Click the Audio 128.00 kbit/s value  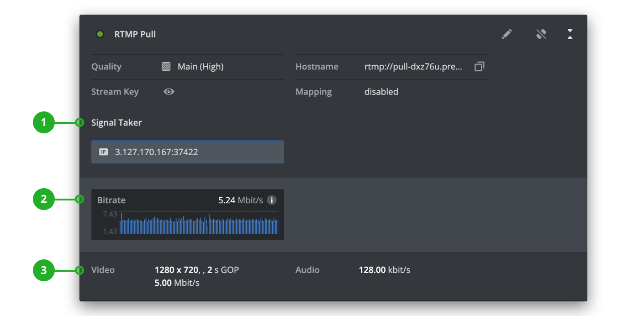pos(386,270)
